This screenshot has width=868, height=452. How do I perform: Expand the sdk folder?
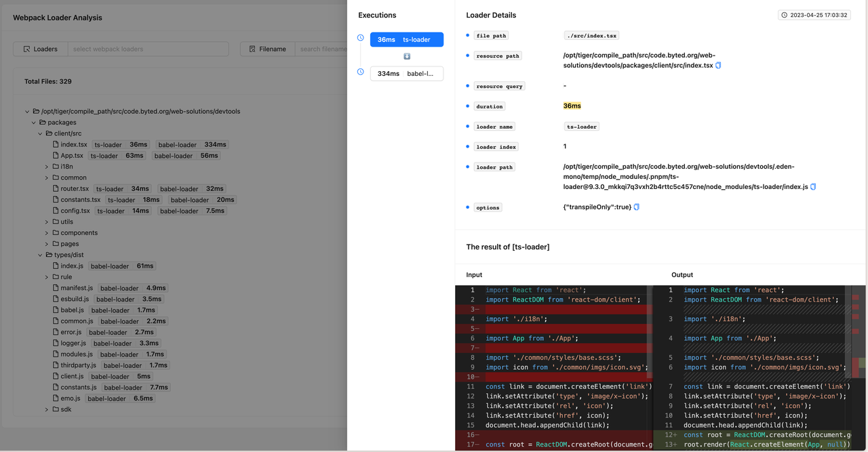point(46,409)
